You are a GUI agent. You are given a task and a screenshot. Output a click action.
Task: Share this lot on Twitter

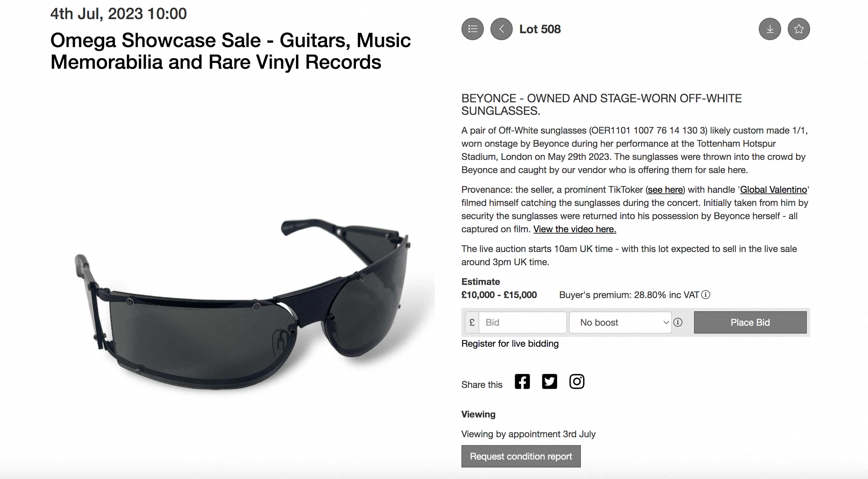tap(549, 382)
